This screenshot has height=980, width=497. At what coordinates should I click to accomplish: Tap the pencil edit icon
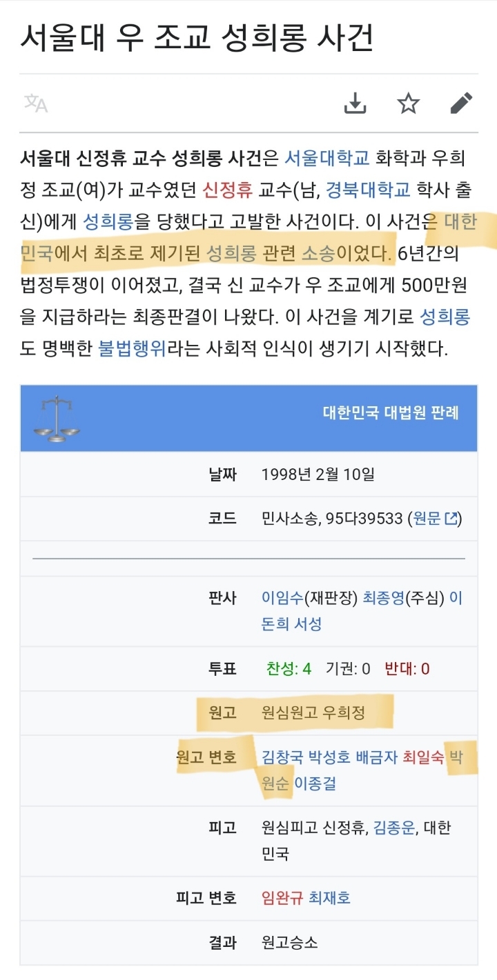(461, 103)
